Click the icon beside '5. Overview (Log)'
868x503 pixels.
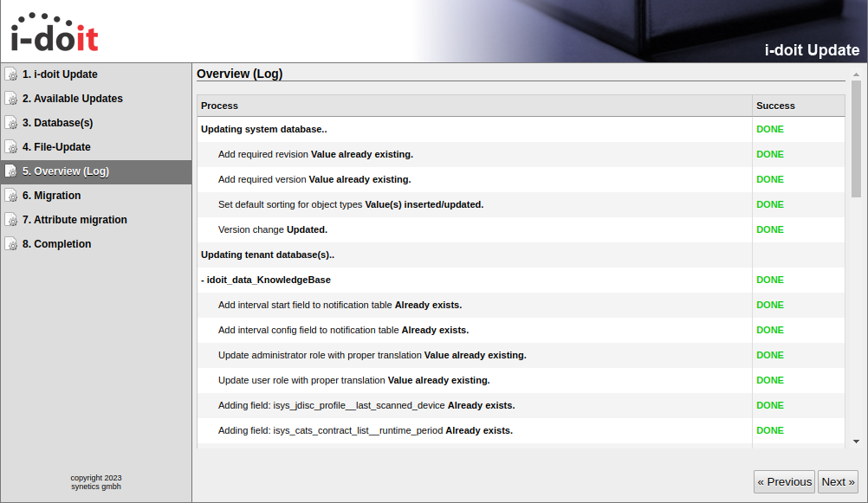coord(11,171)
